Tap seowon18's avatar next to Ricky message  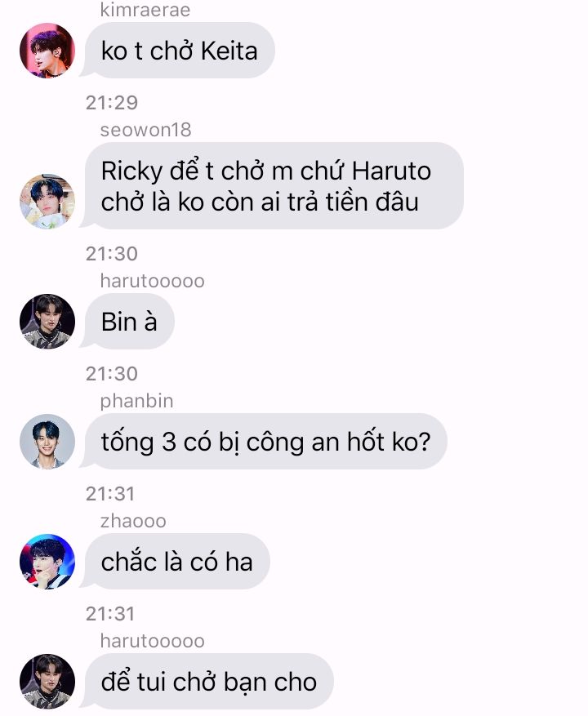pyautogui.click(x=47, y=201)
